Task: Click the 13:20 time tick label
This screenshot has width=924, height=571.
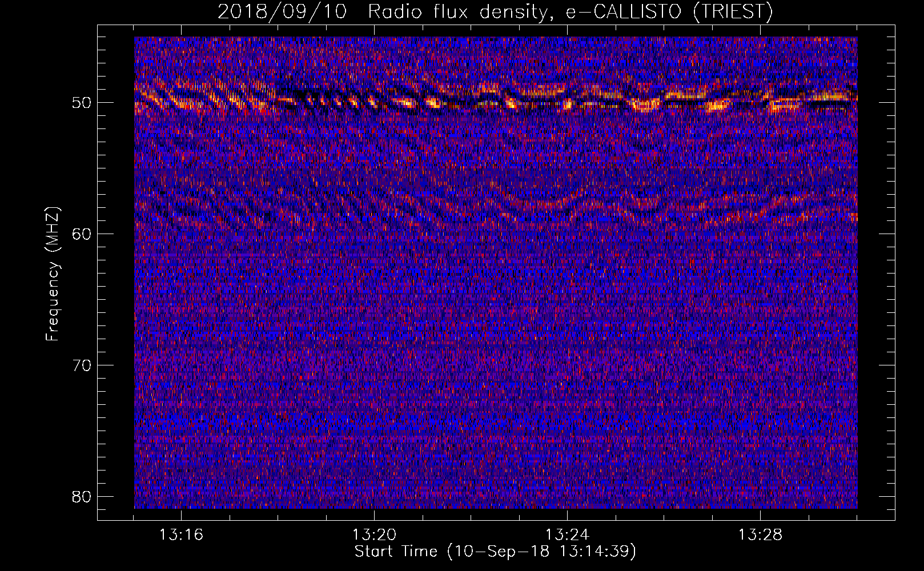Action: coord(374,535)
